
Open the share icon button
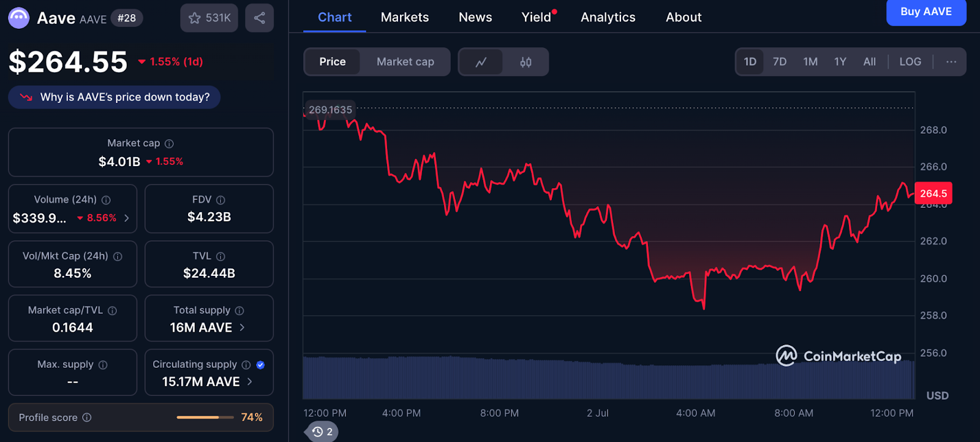[x=260, y=18]
